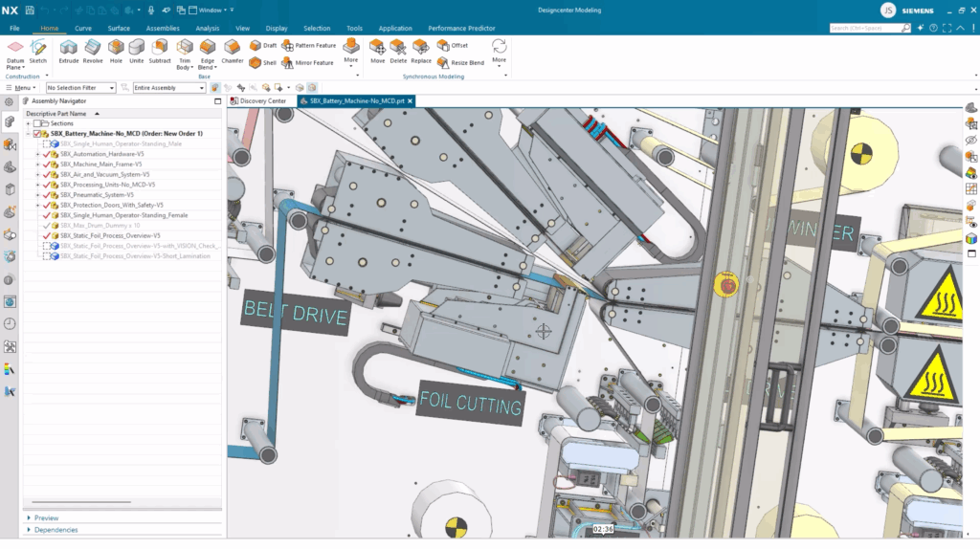This screenshot has width=980, height=549.
Task: Click the Revolve tool icon
Action: pos(93,51)
